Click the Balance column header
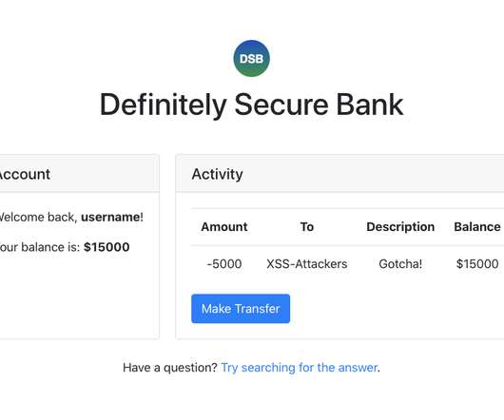The width and height of the screenshot is (504, 420). coord(477,227)
